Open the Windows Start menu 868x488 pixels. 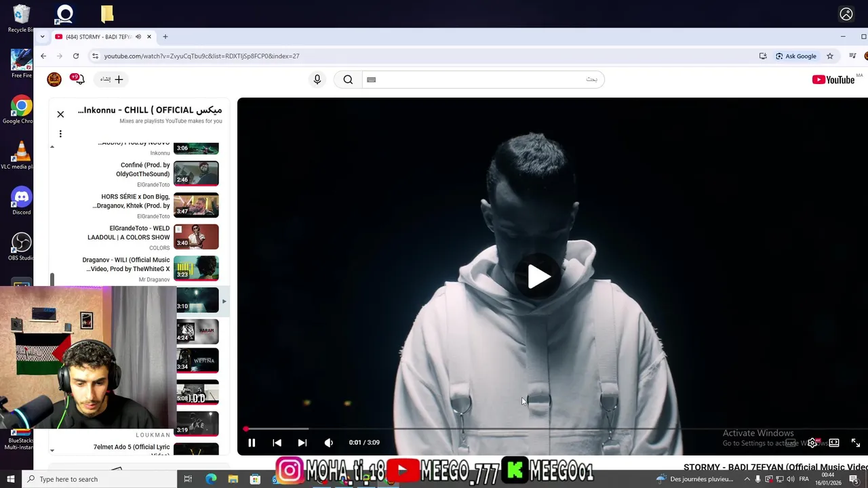(11, 479)
